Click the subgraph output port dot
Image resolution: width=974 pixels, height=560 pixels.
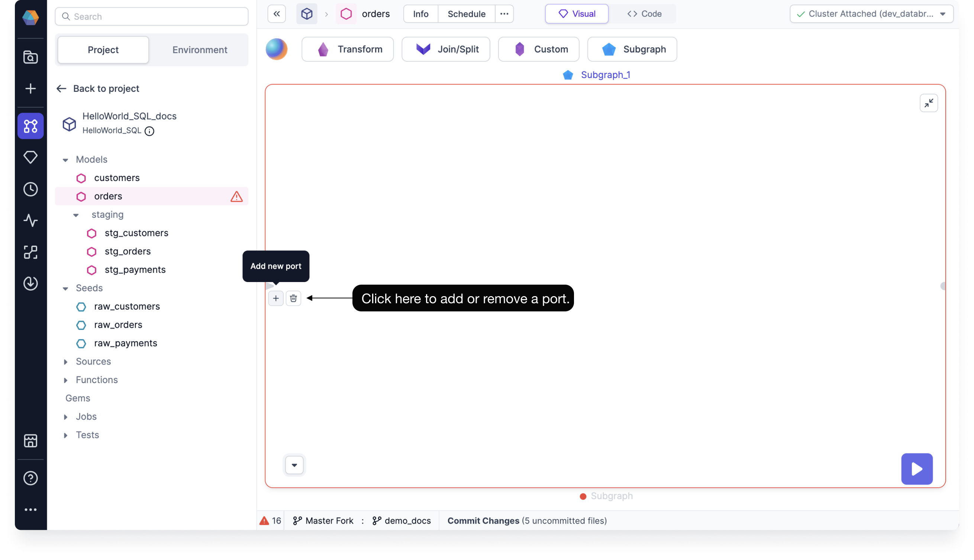[x=943, y=286]
